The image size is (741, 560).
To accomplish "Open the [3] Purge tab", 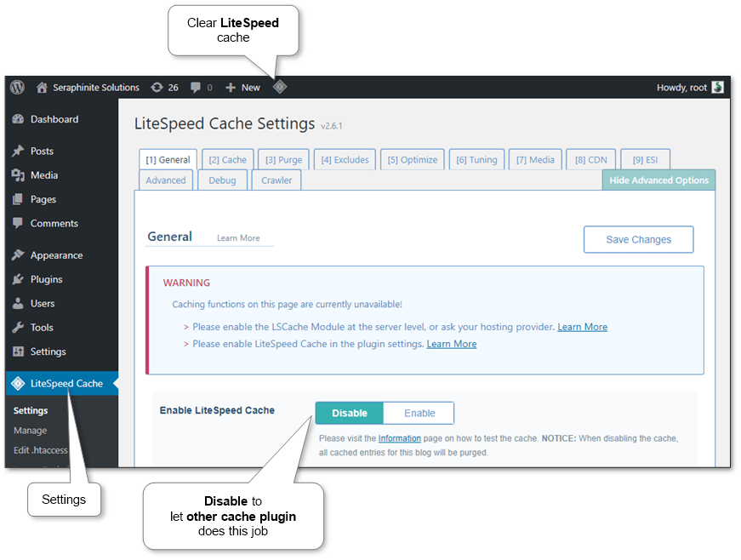I will 283,160.
